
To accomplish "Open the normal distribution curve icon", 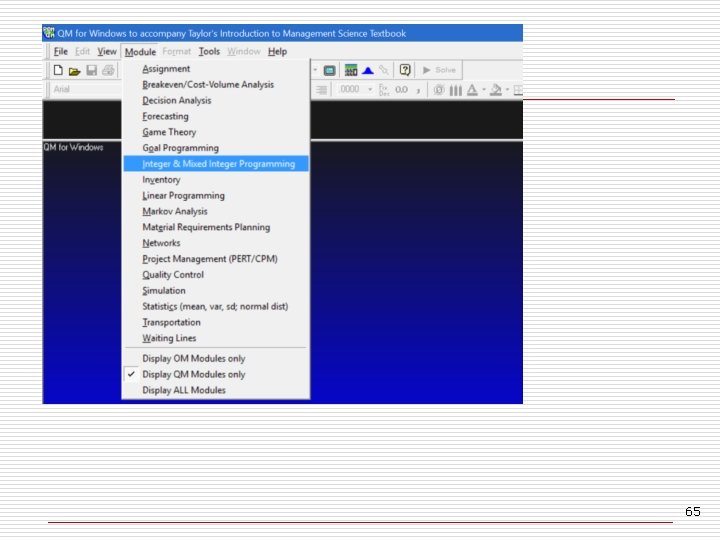I will (x=368, y=71).
